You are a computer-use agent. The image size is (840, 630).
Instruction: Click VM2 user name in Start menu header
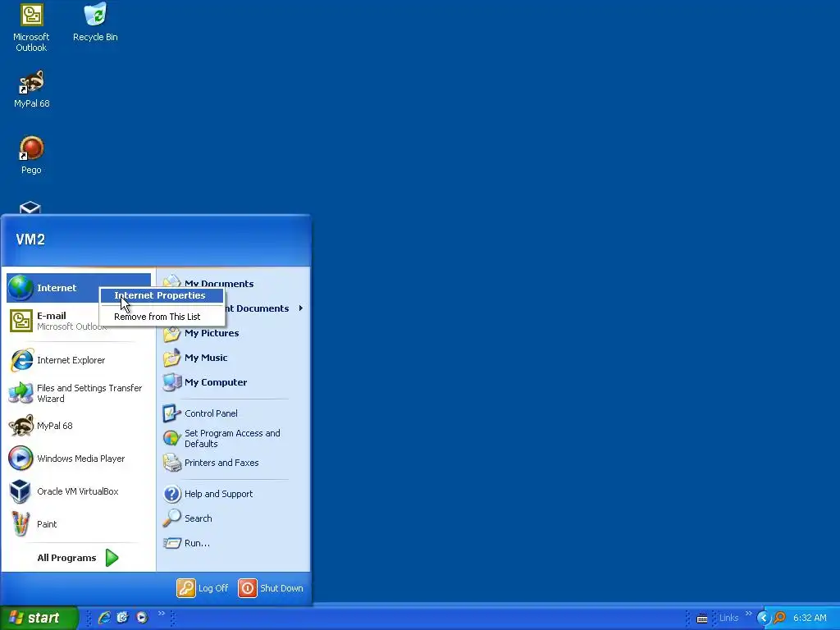coord(30,240)
